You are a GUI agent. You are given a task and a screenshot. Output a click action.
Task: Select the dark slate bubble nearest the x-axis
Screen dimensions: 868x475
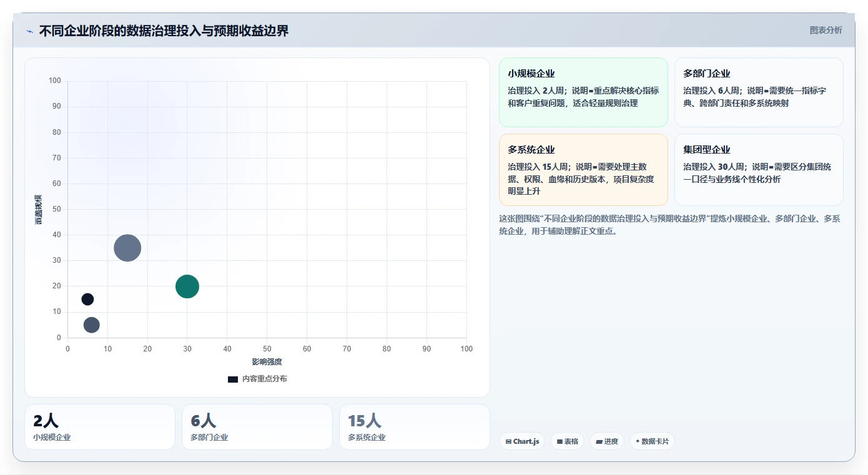point(92,325)
